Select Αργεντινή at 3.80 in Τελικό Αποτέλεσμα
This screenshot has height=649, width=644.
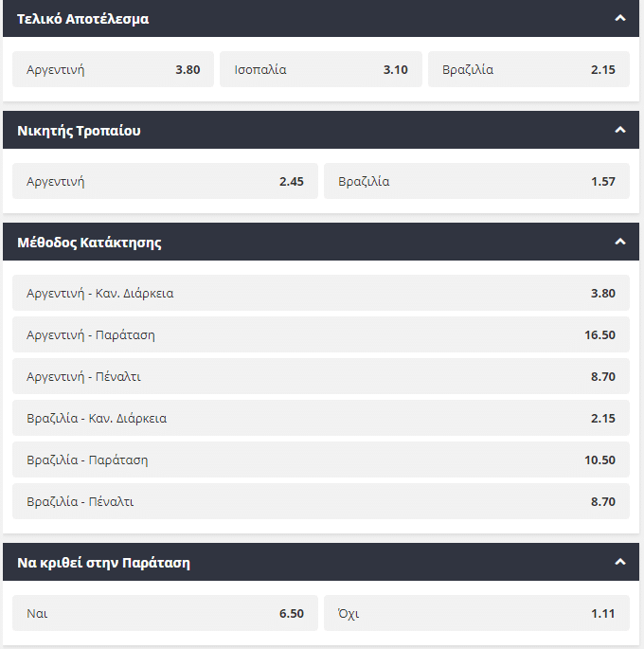click(x=113, y=69)
